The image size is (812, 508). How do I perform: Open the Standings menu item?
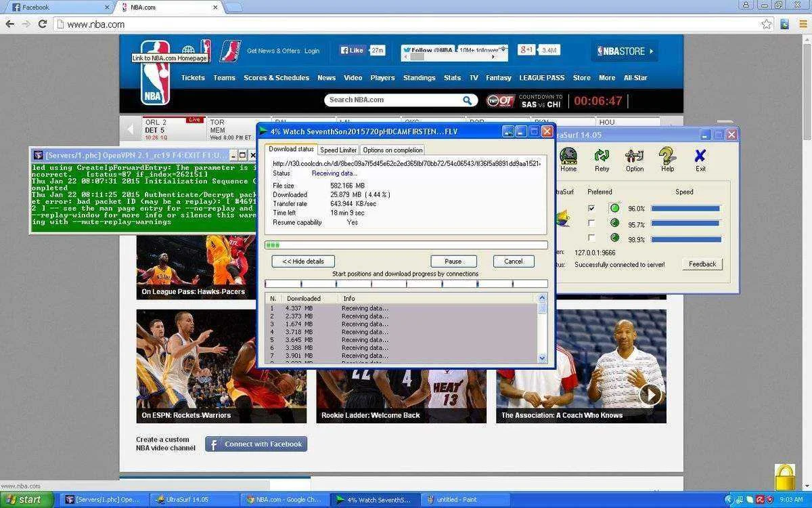(420, 78)
